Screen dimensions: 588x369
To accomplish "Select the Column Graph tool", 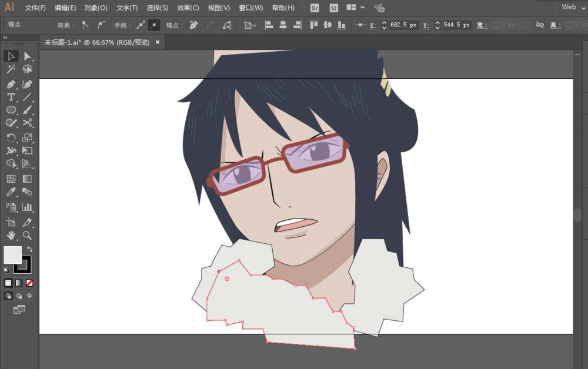I will [27, 207].
